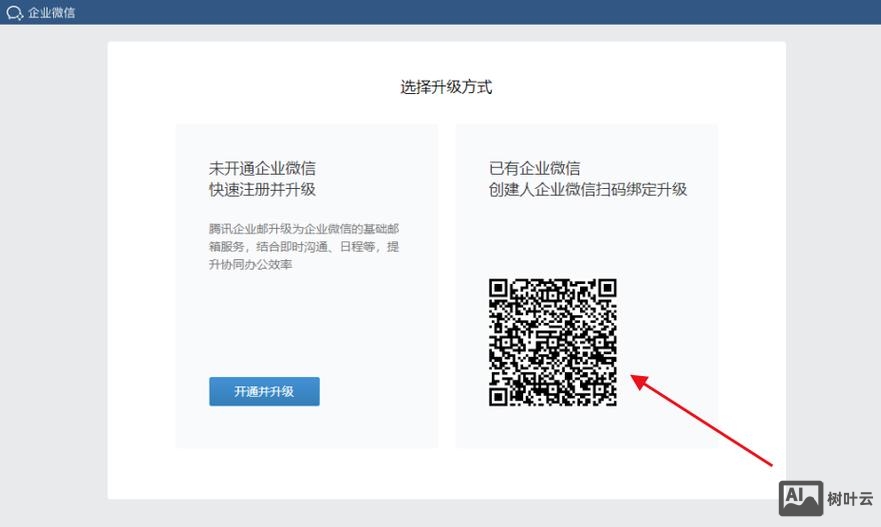
Task: Select the 选择升级方式 heading text
Action: click(x=446, y=87)
